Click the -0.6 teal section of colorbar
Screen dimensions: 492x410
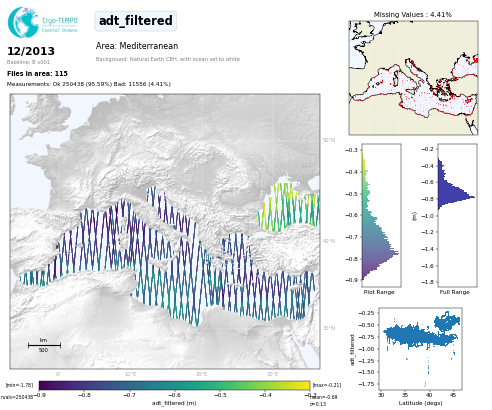click(x=175, y=385)
